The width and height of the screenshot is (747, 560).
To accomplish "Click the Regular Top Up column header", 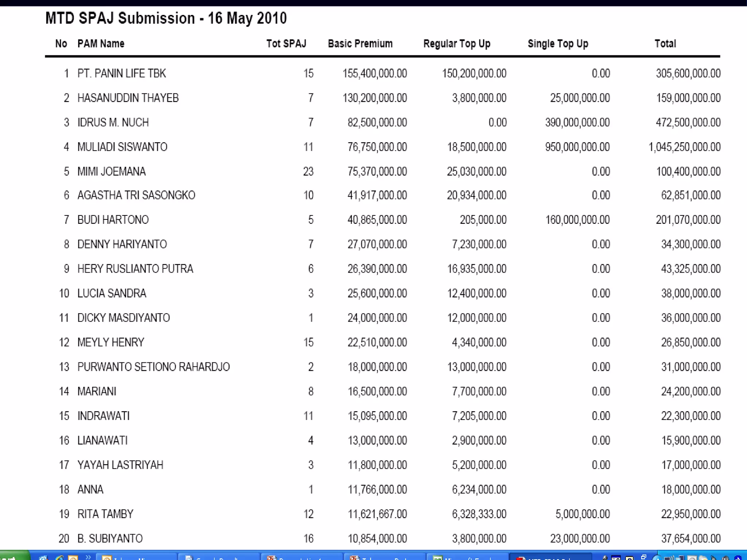I will point(457,44).
